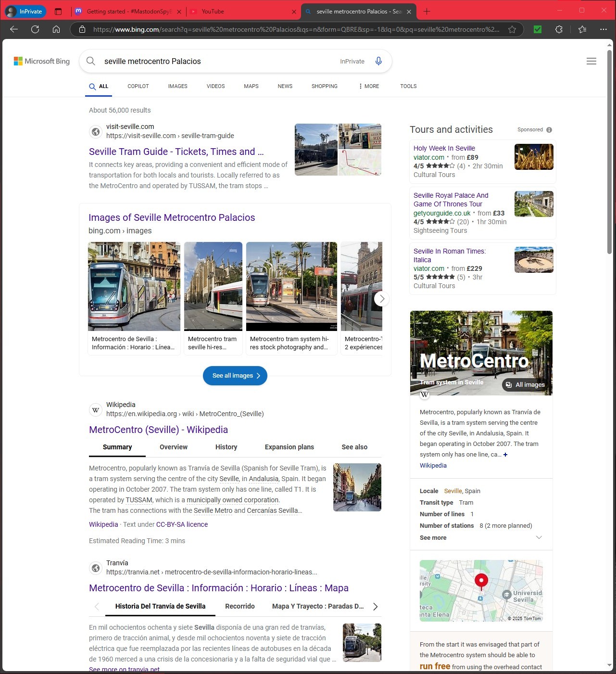Open a new browser tab
The height and width of the screenshot is (674, 616).
pos(427,12)
